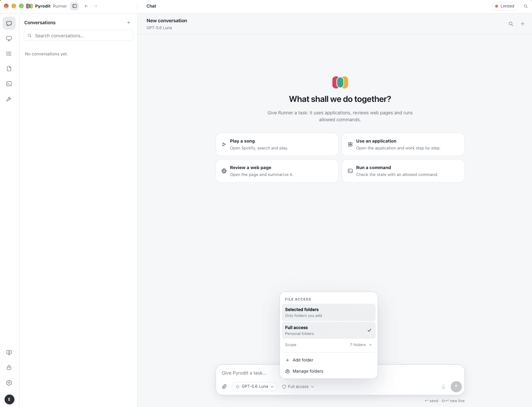
Task: Click the search icon in top-right title bar
Action: pyautogui.click(x=525, y=6)
